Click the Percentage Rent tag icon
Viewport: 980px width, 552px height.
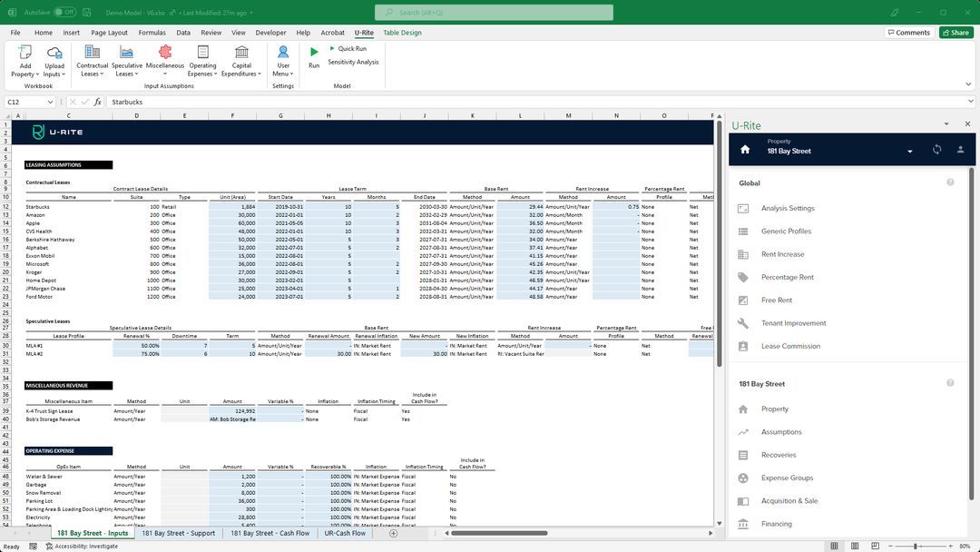pos(744,276)
